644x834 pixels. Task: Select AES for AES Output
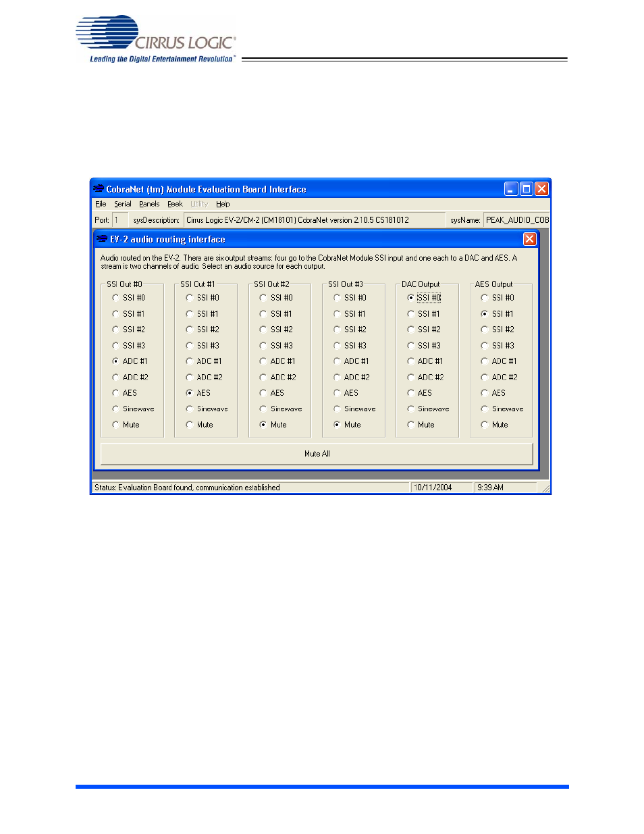tap(493, 393)
